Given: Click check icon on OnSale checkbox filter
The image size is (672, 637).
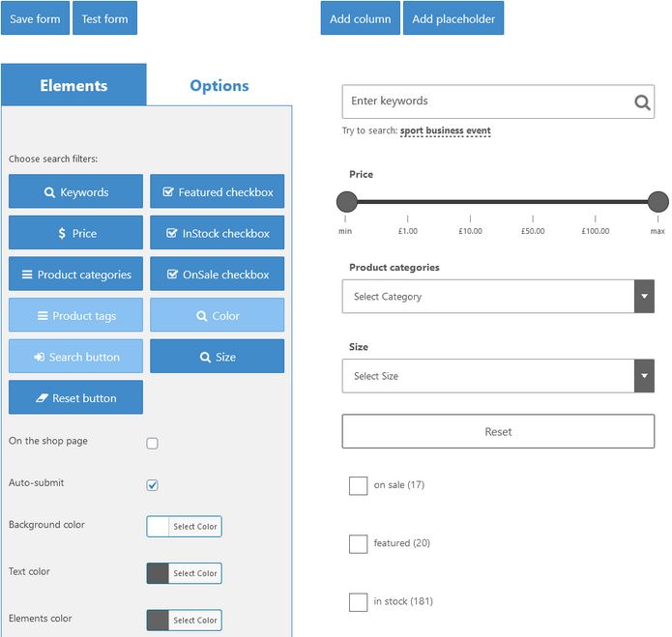Looking at the screenshot, I should click(x=172, y=275).
